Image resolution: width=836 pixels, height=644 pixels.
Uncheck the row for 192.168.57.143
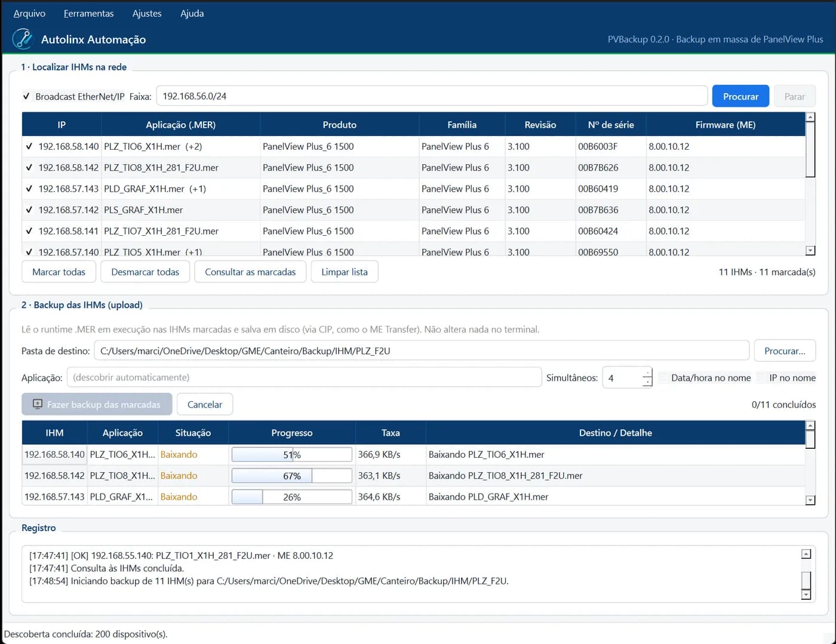tap(29, 189)
